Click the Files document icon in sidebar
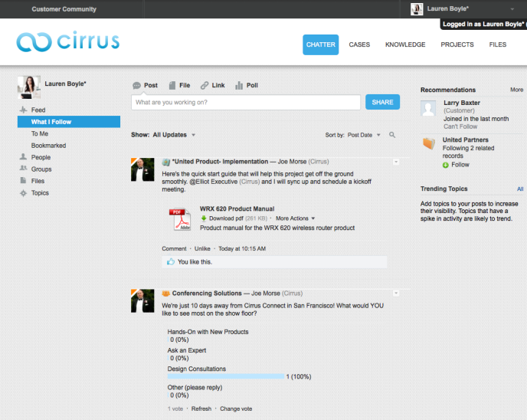The width and height of the screenshot is (527, 420). (23, 180)
